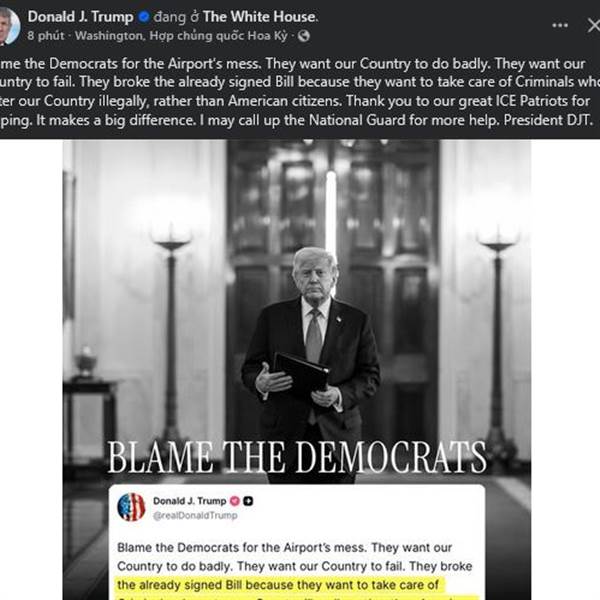This screenshot has width=600, height=600.
Task: Click the @realDonaldTrump handle in embedded post
Action: point(195,515)
